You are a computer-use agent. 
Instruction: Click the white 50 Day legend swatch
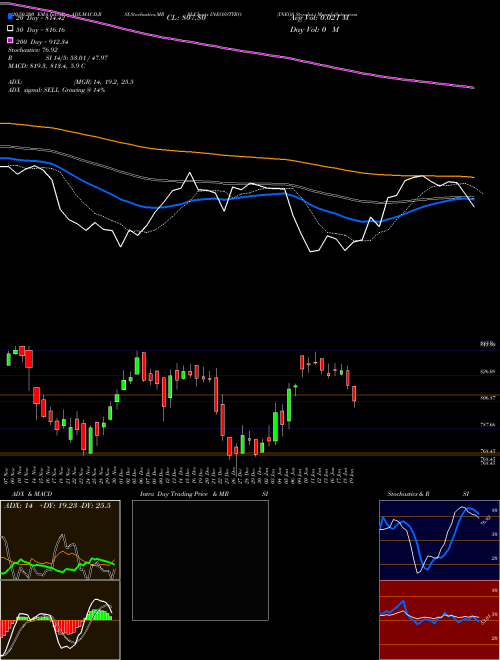click(x=10, y=28)
